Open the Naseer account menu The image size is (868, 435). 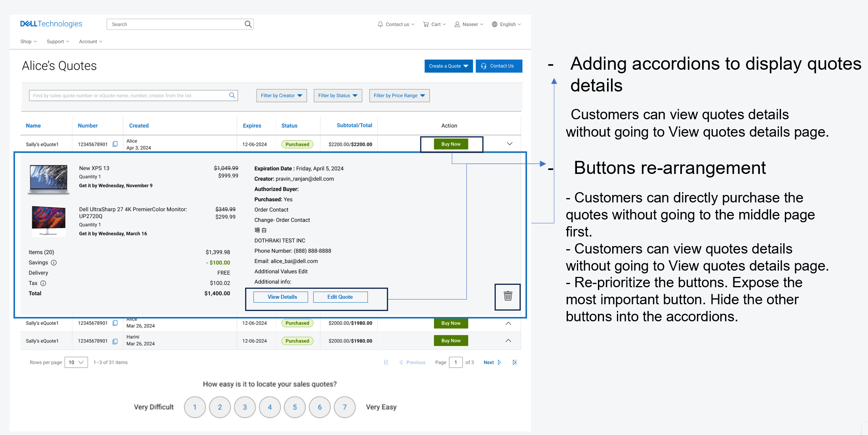click(469, 24)
